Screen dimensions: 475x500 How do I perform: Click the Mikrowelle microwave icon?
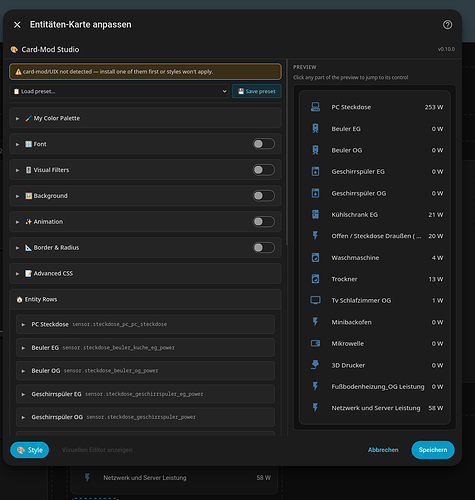coord(315,343)
